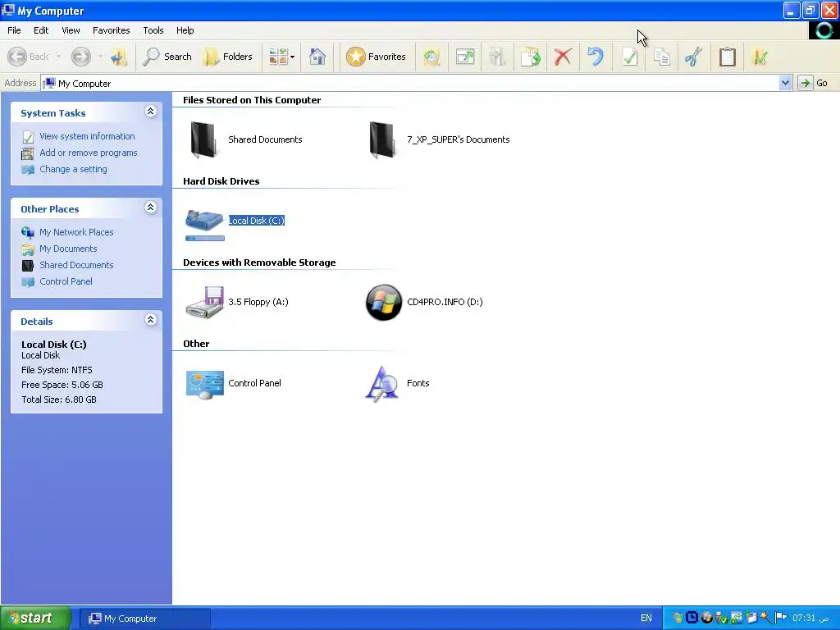The image size is (840, 630).
Task: Collapse the System Tasks panel
Action: coord(151,112)
